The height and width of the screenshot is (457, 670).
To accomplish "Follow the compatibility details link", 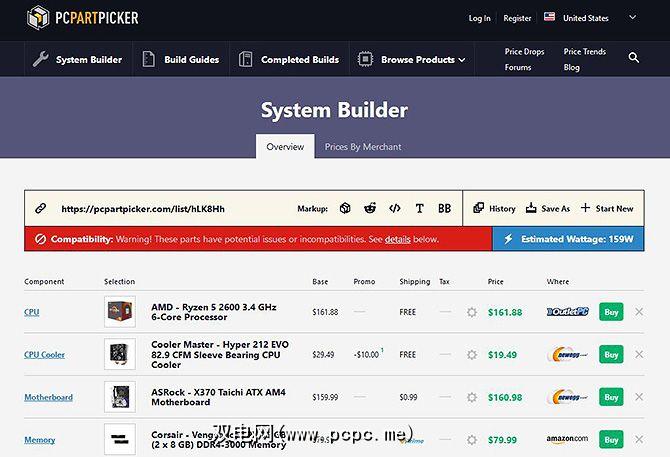I will pyautogui.click(x=397, y=239).
